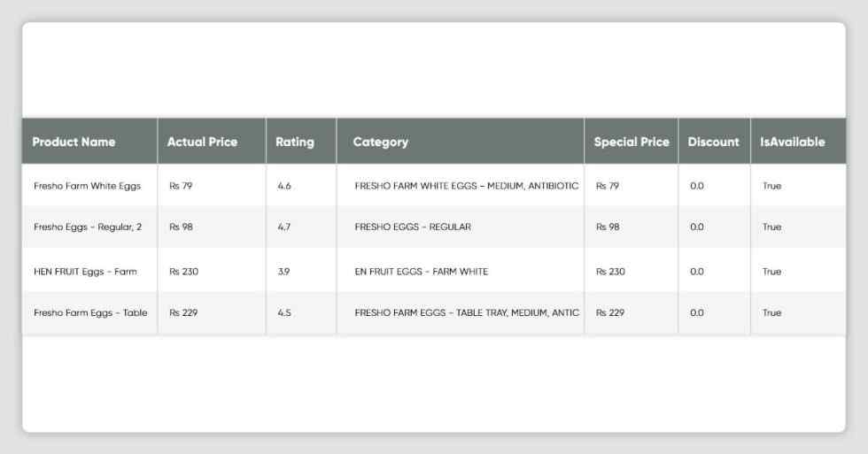Click the Discount 0.0 in Fresho Eggs Regular row
Screen dimensions: 868x454
tap(697, 227)
